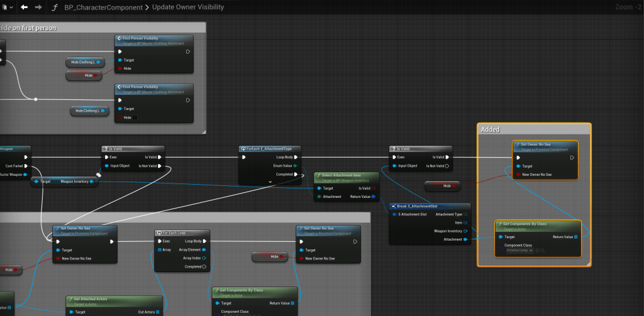Image resolution: width=644 pixels, height=316 pixels.
Task: Click the back navigation arrow
Action: point(24,8)
